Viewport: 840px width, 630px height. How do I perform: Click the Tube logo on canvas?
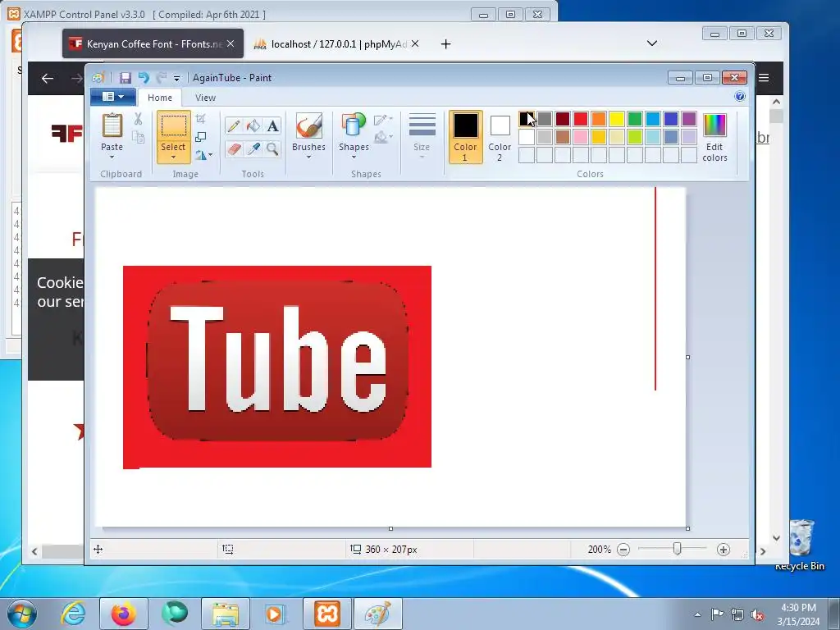tap(277, 361)
